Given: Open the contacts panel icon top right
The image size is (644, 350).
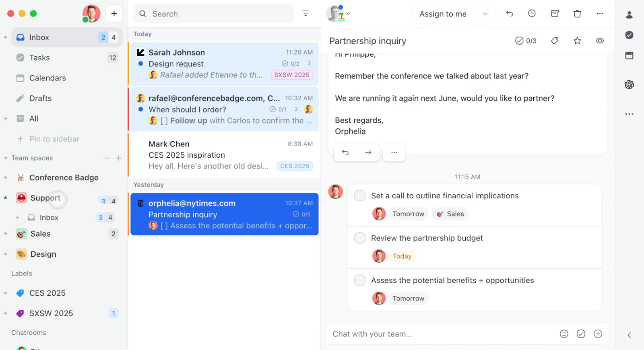Looking at the screenshot, I should [x=629, y=15].
